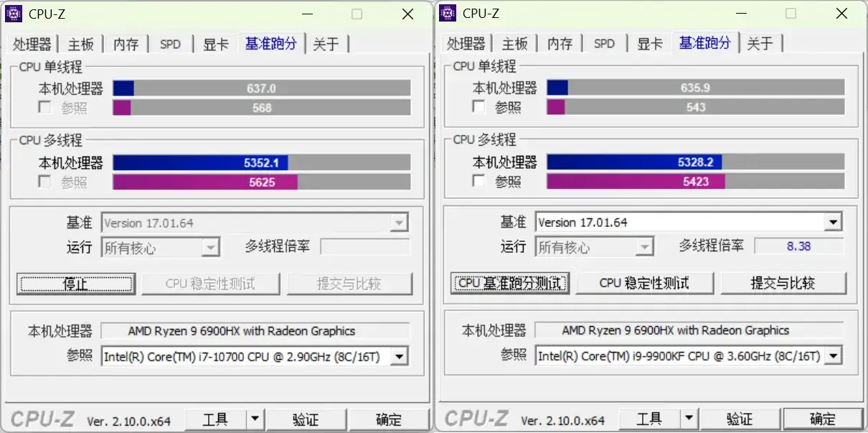
Task: Open 运行 所有核心 dropdown in right window
Action: (644, 248)
